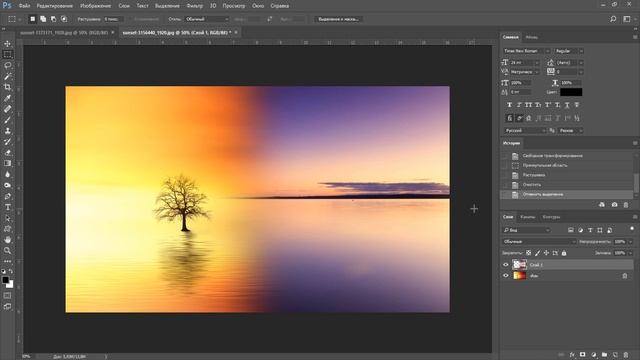
Task: Hide the Фон background layer
Action: pyautogui.click(x=506, y=276)
